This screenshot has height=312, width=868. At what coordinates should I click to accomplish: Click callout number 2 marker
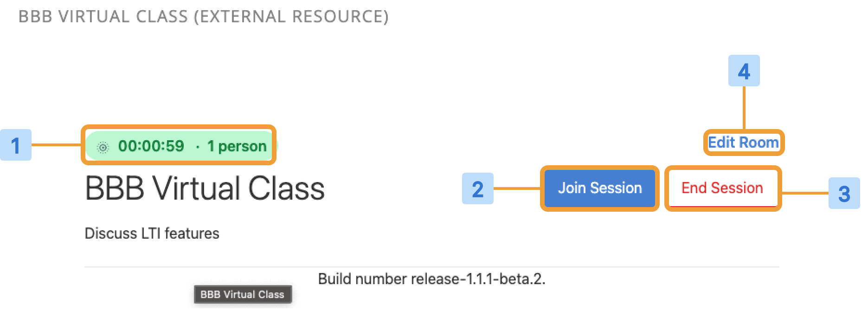click(478, 188)
